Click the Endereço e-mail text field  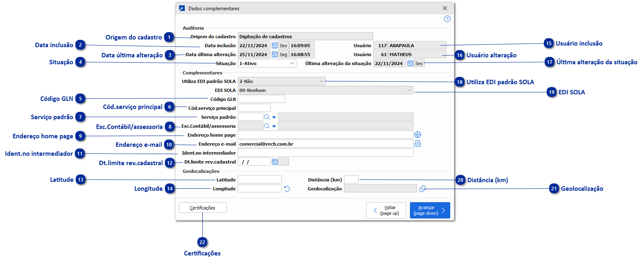pyautogui.click(x=325, y=144)
